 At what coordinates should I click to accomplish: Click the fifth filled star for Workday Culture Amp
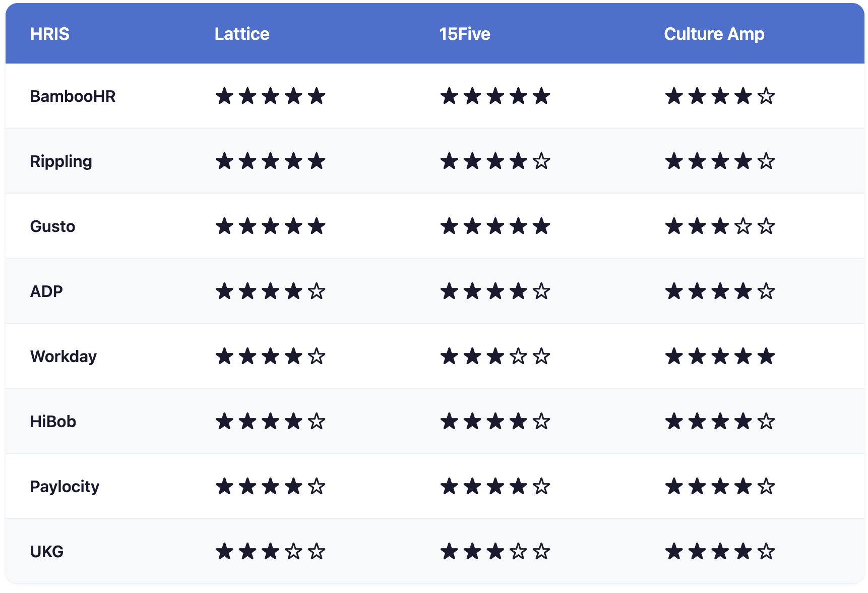click(766, 357)
